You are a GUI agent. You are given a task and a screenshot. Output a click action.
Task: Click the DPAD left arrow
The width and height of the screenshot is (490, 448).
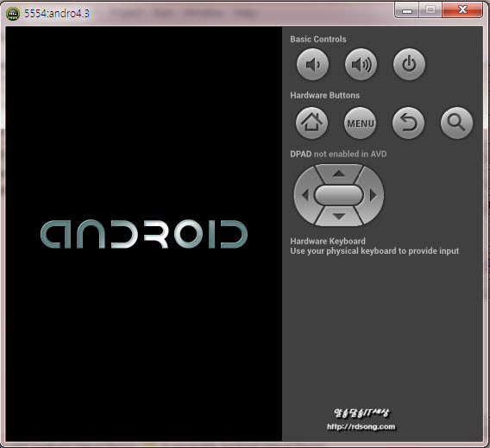pyautogui.click(x=305, y=195)
